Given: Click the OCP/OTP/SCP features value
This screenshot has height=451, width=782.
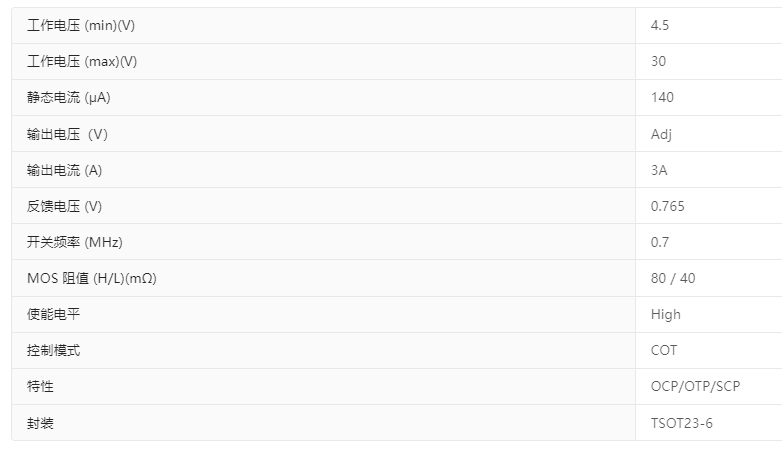Looking at the screenshot, I should click(696, 386).
